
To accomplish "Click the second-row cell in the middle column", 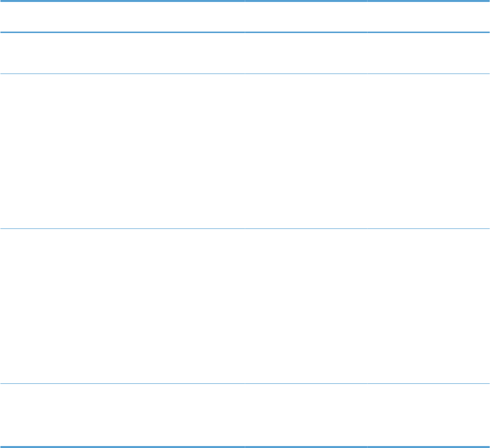I will pos(306,53).
